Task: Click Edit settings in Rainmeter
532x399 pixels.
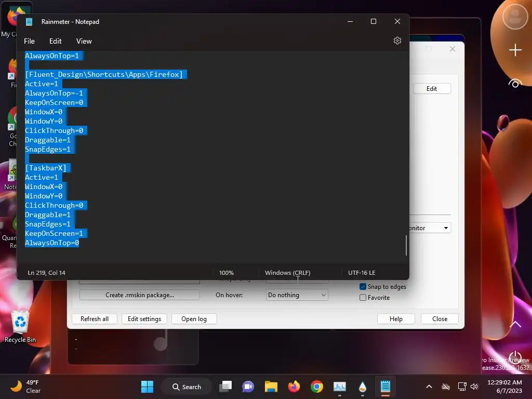Action: [x=144, y=319]
